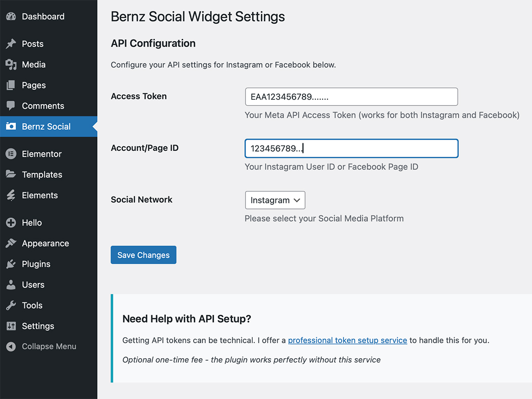This screenshot has height=399, width=532.
Task: Click the Tools wrench icon
Action: 11,305
